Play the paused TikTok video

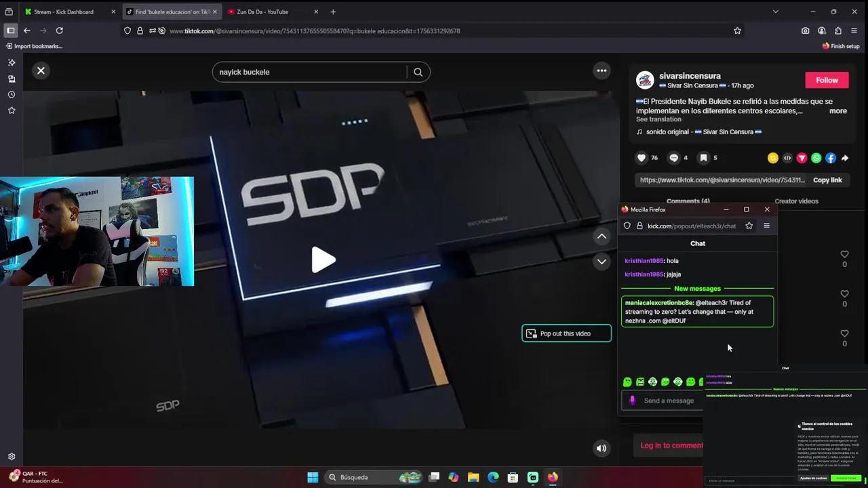[323, 260]
